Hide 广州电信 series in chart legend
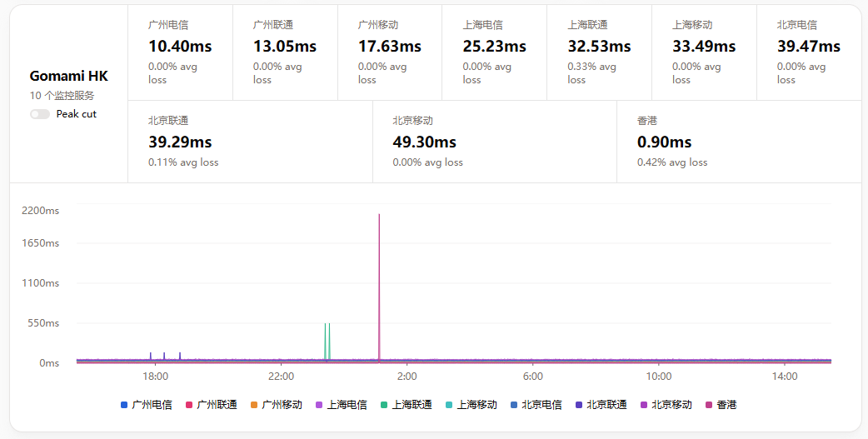Viewport: 868px width, 439px height. pos(147,405)
